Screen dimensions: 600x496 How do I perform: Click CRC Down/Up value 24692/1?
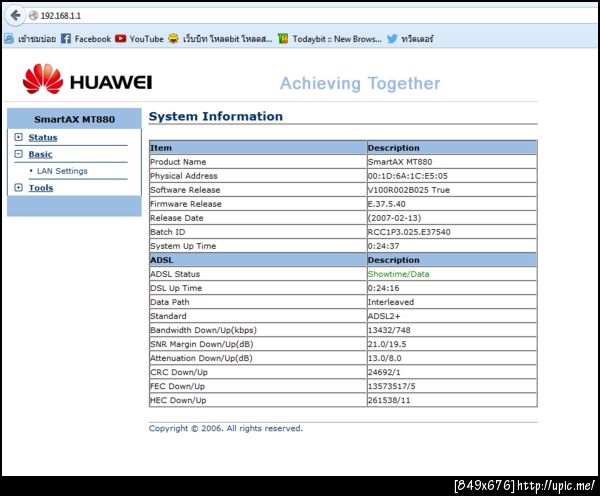click(x=384, y=372)
